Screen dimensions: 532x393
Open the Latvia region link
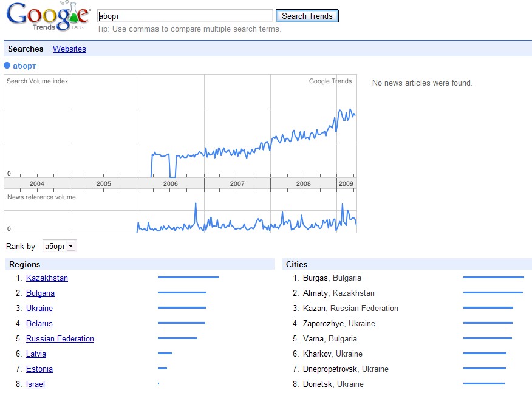36,354
